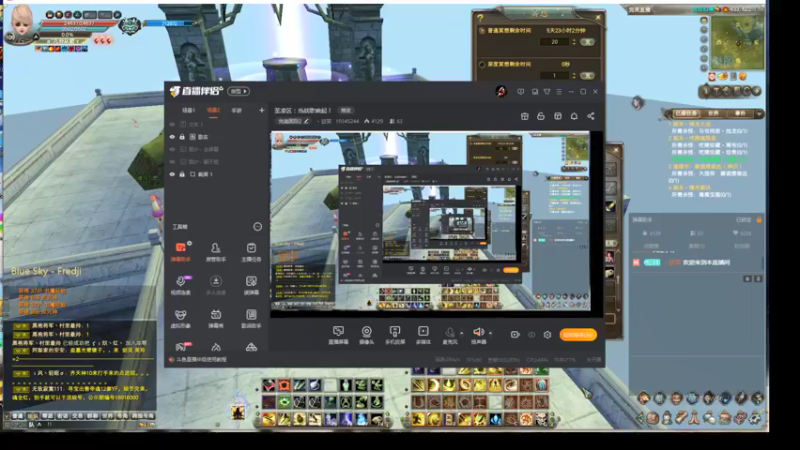Open the mode dropdown beside app logo

coord(238,91)
